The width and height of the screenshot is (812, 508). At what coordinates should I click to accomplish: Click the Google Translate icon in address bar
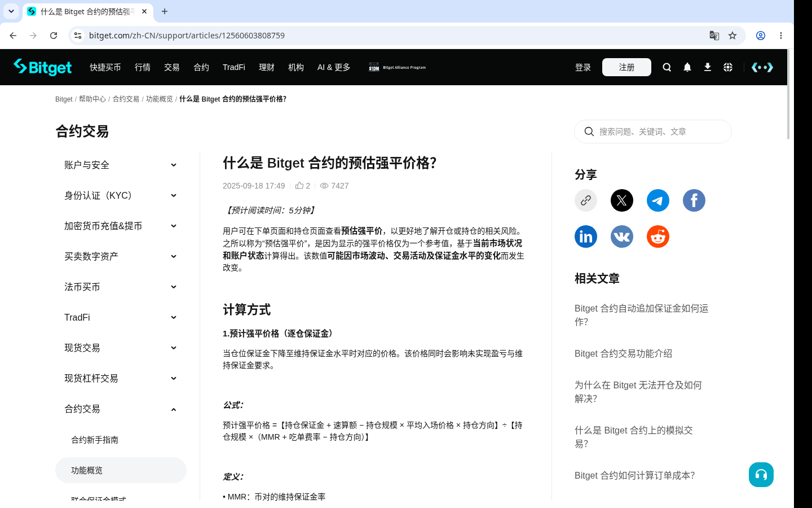(714, 36)
